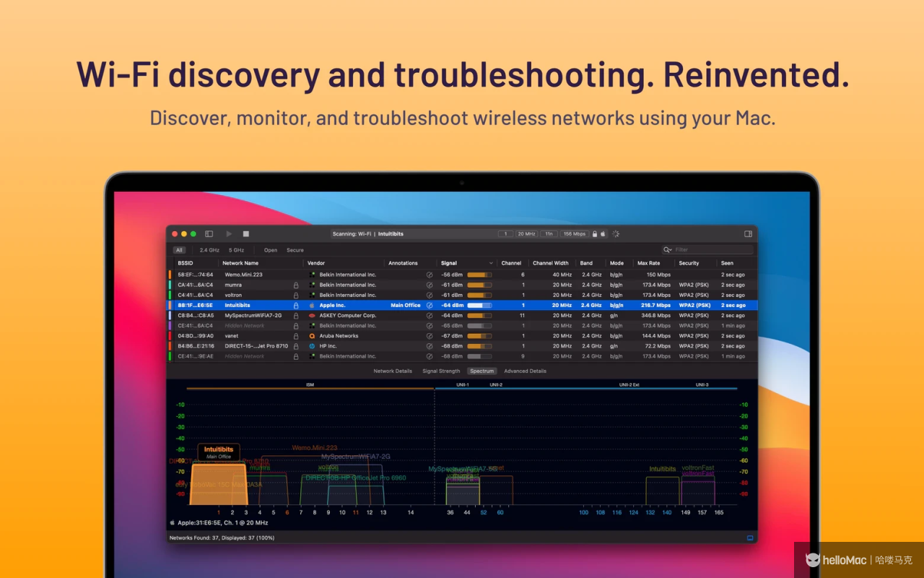Sort by the Vendor column header

click(x=316, y=263)
